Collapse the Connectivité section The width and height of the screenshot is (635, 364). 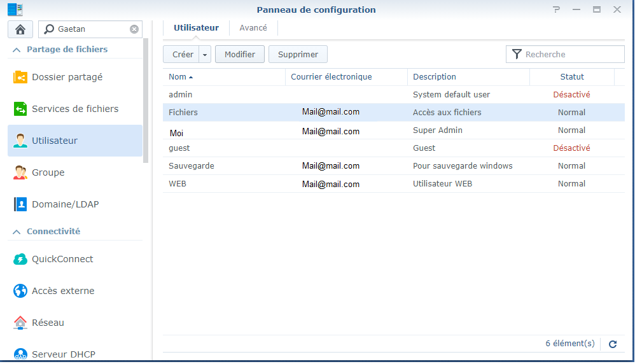[x=17, y=232]
